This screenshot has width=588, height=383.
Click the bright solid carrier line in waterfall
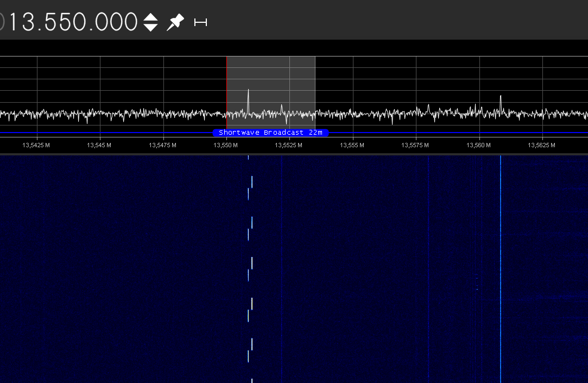tap(501, 269)
